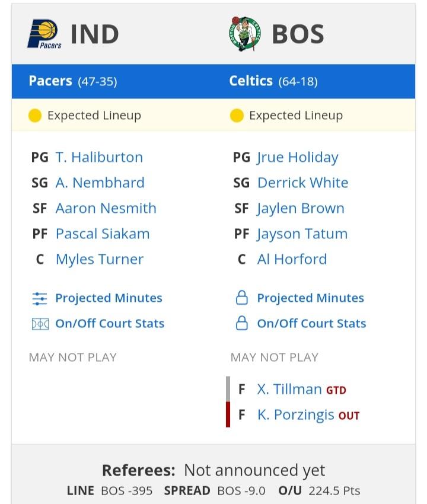The image size is (427, 504).
Task: Click the Indiana Pacers team logo
Action: (x=44, y=34)
